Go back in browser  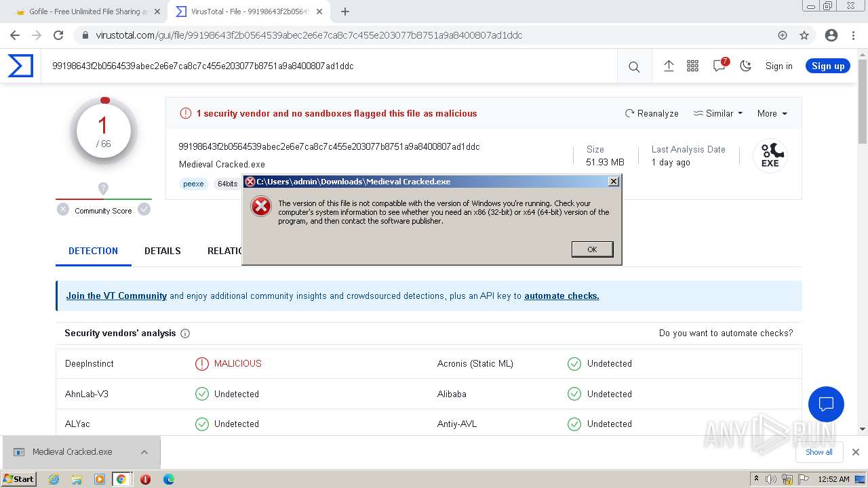[15, 35]
